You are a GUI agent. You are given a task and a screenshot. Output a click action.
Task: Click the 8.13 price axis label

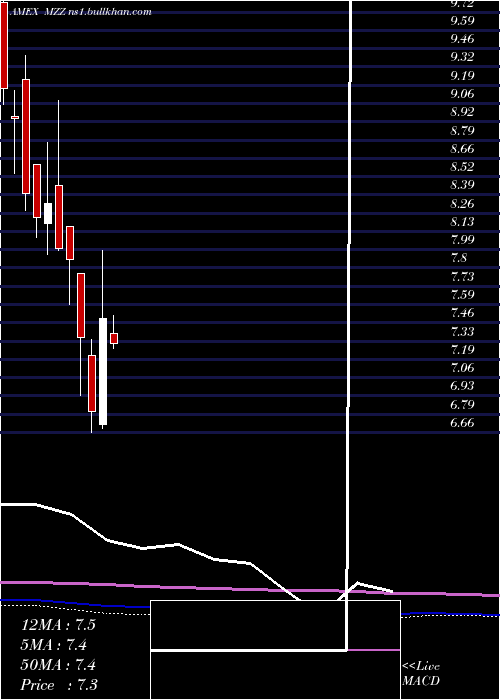462,222
